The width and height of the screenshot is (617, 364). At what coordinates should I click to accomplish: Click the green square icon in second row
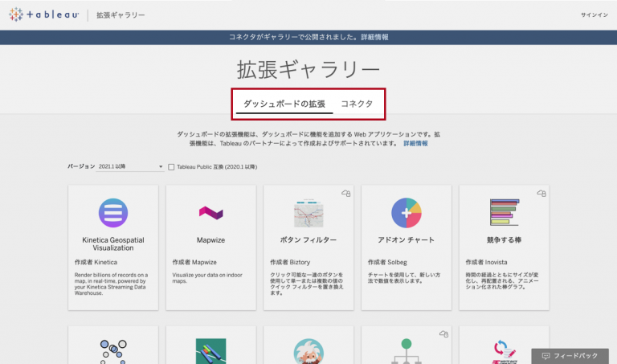coord(211,351)
